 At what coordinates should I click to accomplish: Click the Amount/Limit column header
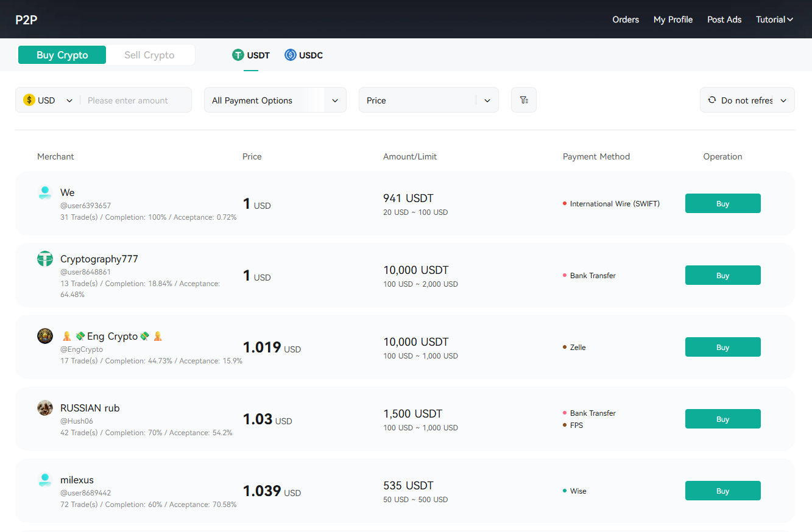click(x=410, y=156)
